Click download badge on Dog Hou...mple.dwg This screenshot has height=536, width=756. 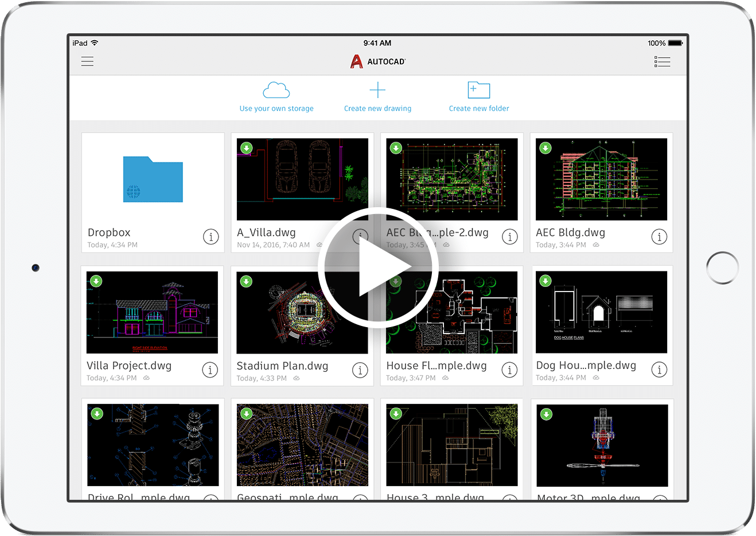pyautogui.click(x=545, y=281)
